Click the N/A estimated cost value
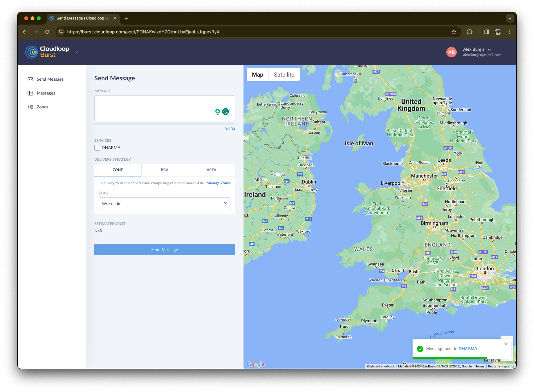 coord(98,231)
